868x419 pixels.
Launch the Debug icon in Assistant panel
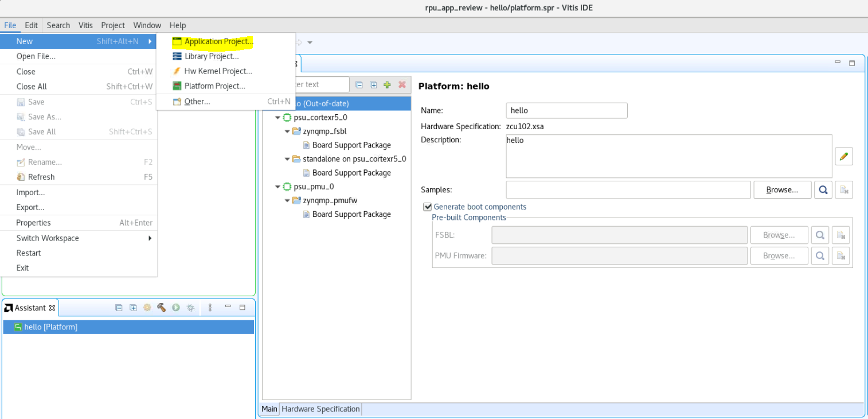click(x=190, y=308)
